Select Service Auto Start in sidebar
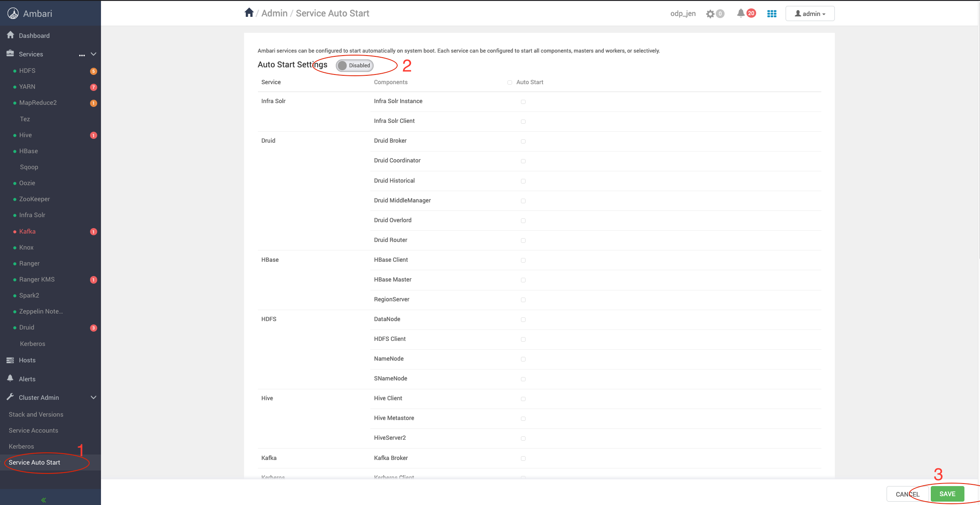The width and height of the screenshot is (980, 505). pos(35,462)
